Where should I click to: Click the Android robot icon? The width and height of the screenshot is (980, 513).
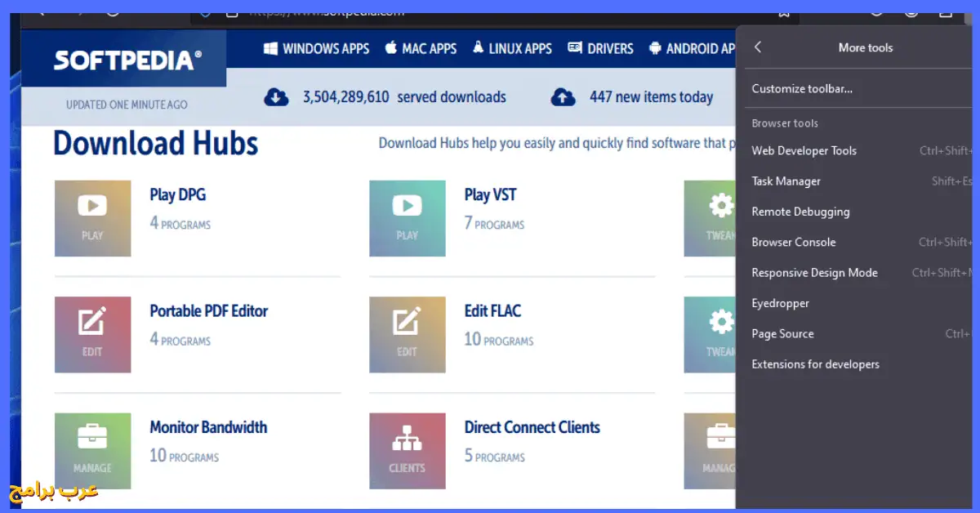655,48
